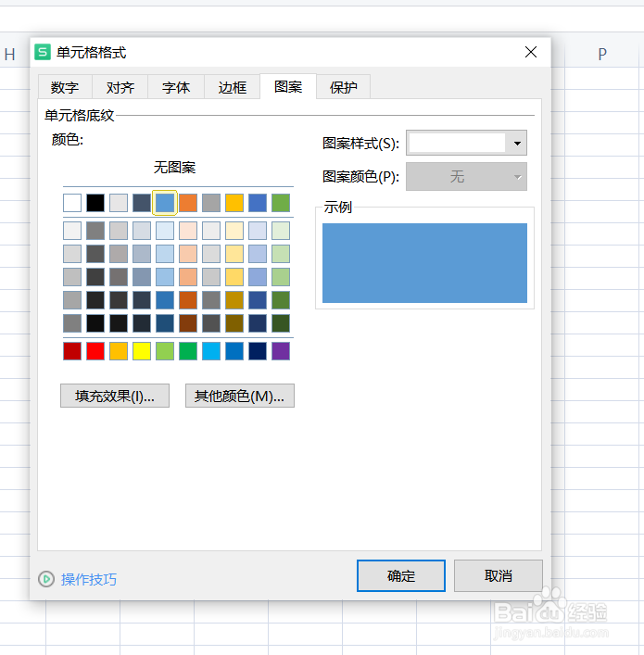Choose bright red swatch in standard colors row

(x=95, y=351)
